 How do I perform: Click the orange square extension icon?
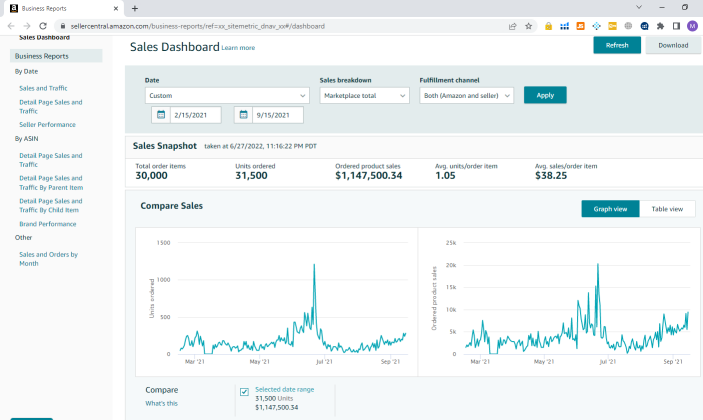pyautogui.click(x=580, y=26)
